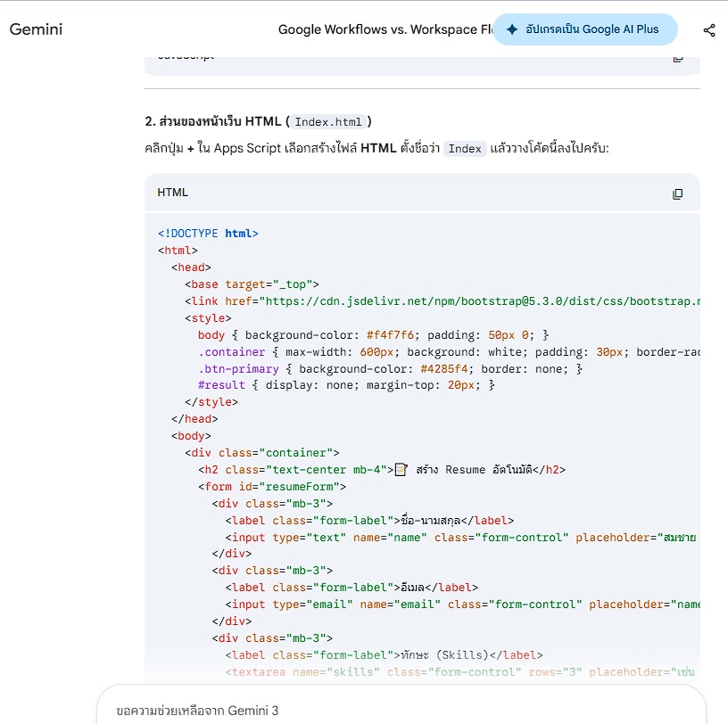728x724 pixels.
Task: Click the sparkle icon on upgrade button
Action: pyautogui.click(x=512, y=29)
